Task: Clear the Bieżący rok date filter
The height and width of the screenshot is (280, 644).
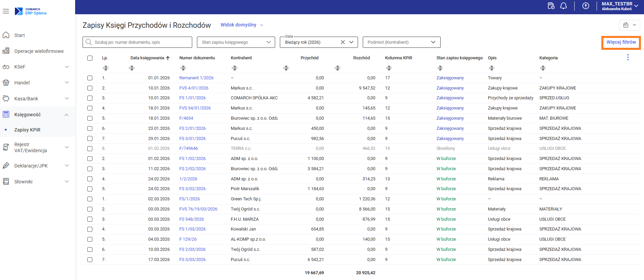Action: point(343,42)
